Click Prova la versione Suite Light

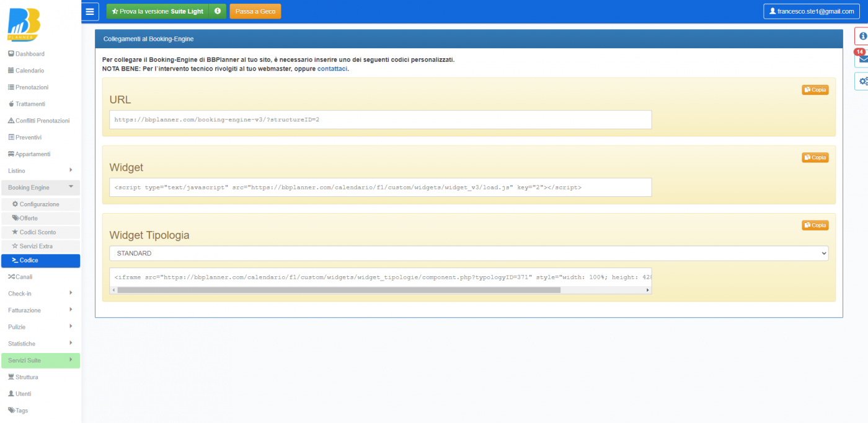pos(157,11)
